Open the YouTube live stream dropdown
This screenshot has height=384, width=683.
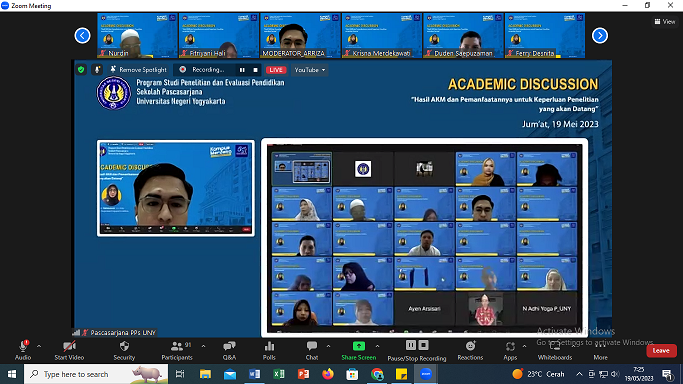click(310, 70)
